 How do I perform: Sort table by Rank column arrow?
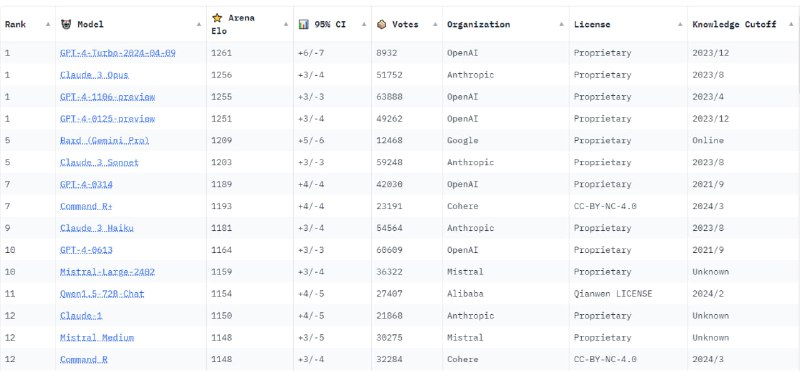point(48,24)
